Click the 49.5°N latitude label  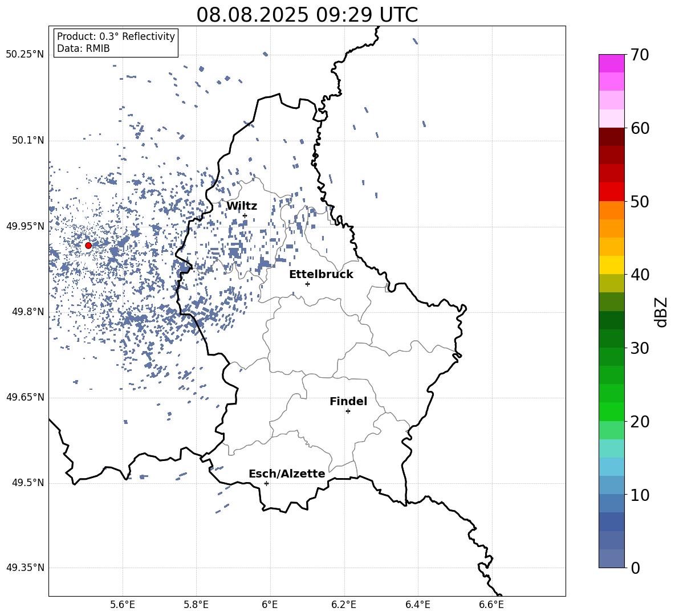28,483
